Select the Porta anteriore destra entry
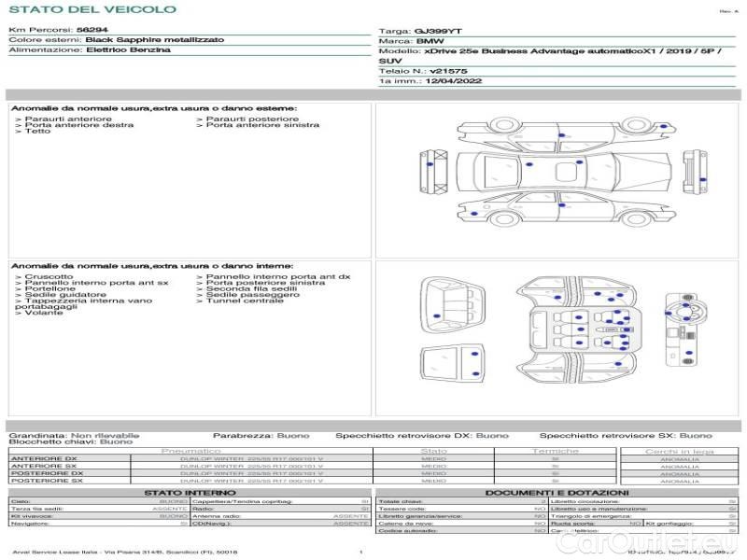This screenshot has width=747, height=560. [x=75, y=125]
